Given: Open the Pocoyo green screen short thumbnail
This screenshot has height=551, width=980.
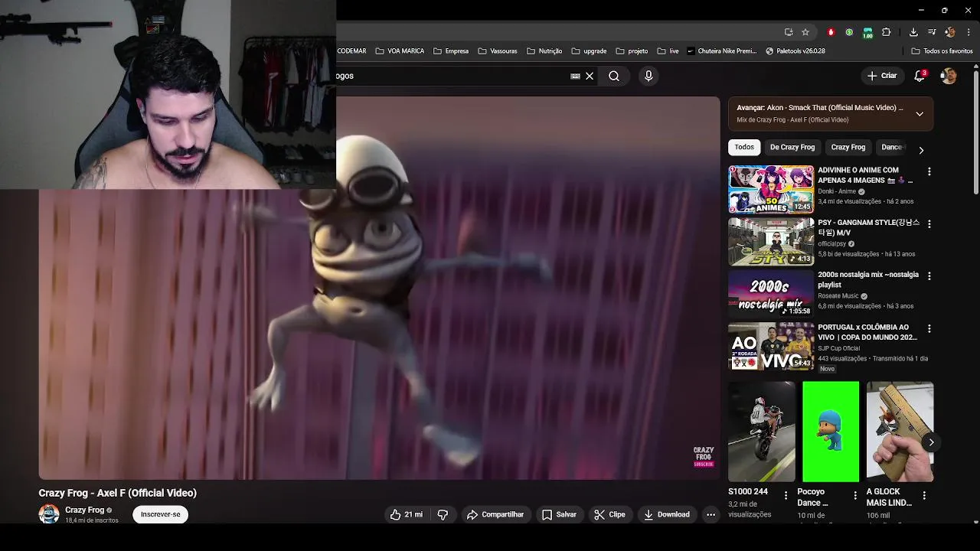Looking at the screenshot, I should [831, 432].
